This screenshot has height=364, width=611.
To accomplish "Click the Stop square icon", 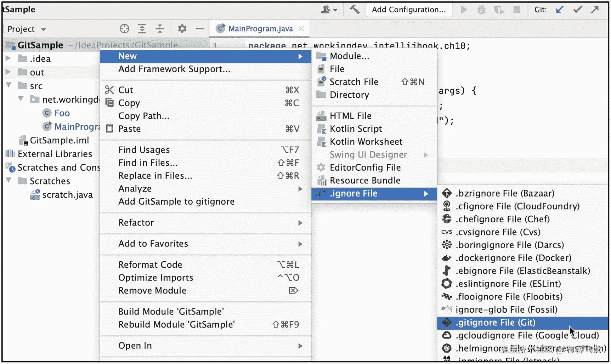I will point(517,10).
